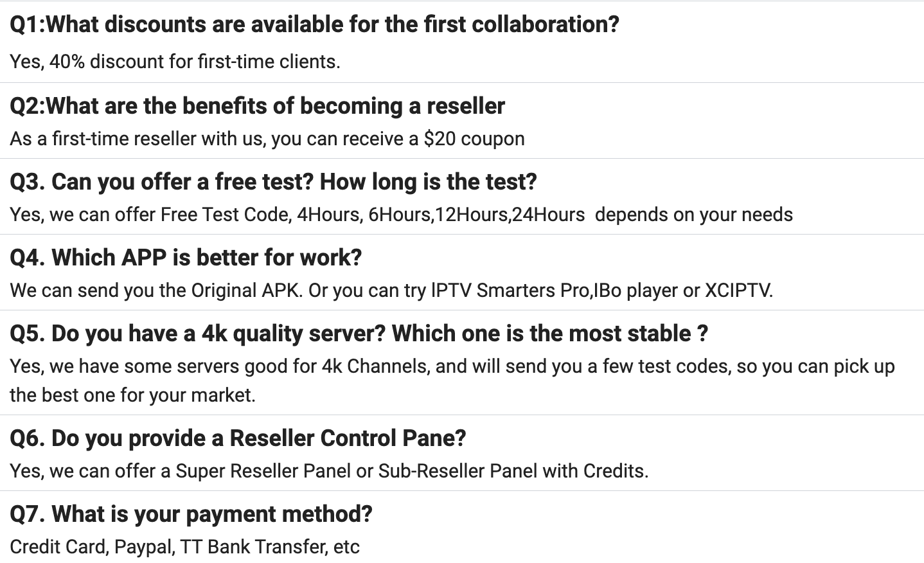The height and width of the screenshot is (563, 924).
Task: Click the 40% discount answer text
Action: pyautogui.click(x=175, y=62)
